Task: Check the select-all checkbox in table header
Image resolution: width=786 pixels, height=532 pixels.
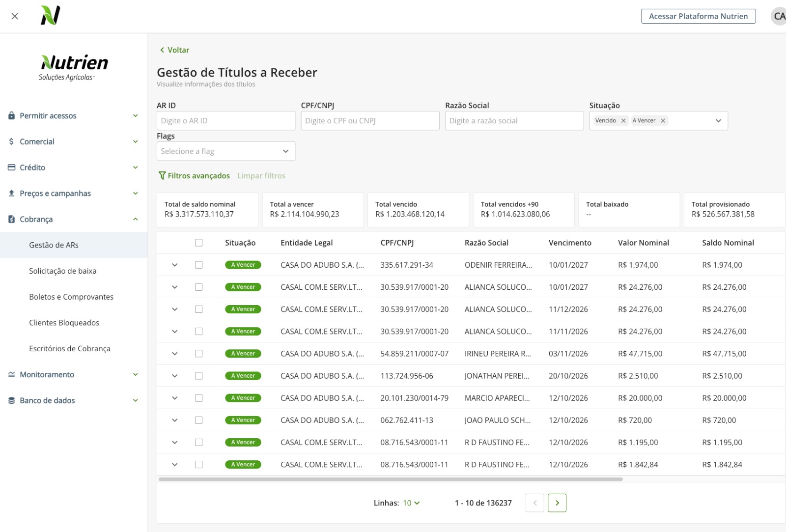Action: pyautogui.click(x=199, y=242)
